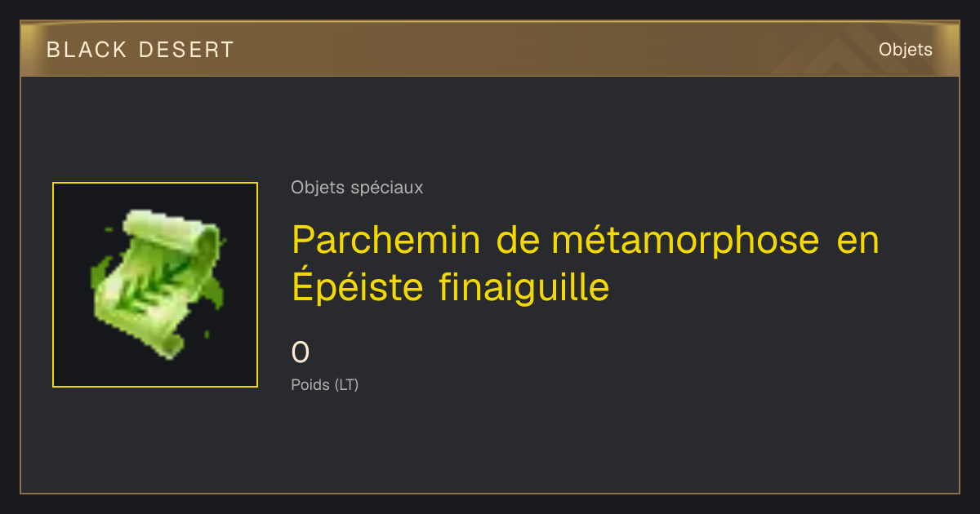Click the word BLACK in the header
980x514 pixels.
pos(87,50)
